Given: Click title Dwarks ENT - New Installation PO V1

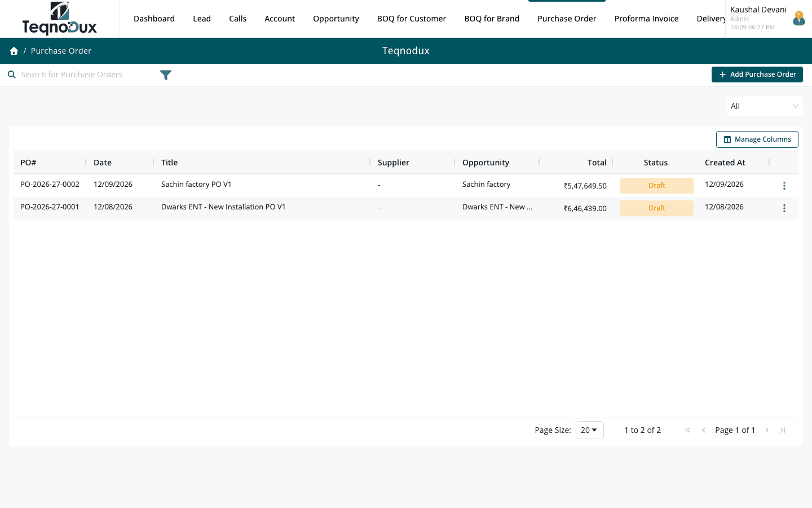Looking at the screenshot, I should tap(223, 207).
